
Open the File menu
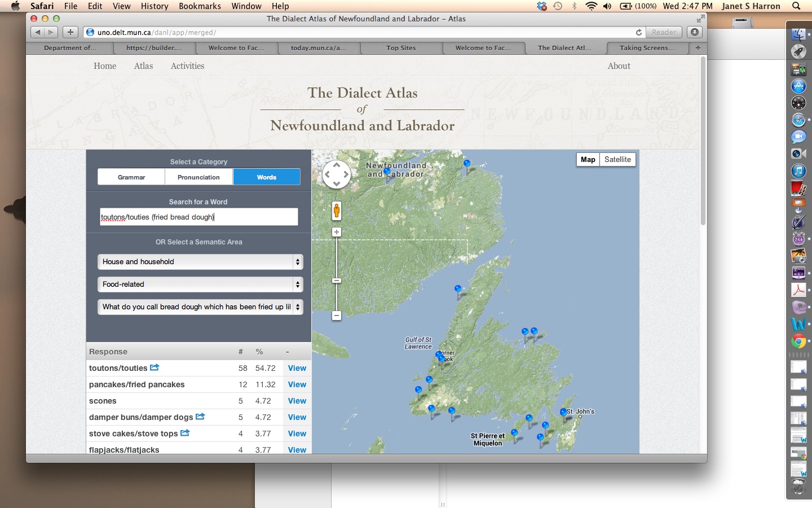(x=70, y=6)
